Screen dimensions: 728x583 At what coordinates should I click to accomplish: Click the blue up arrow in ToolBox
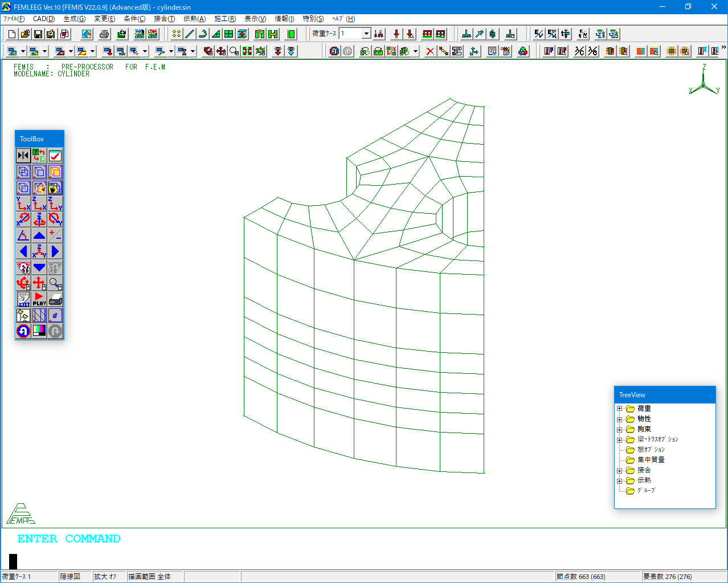[39, 235]
